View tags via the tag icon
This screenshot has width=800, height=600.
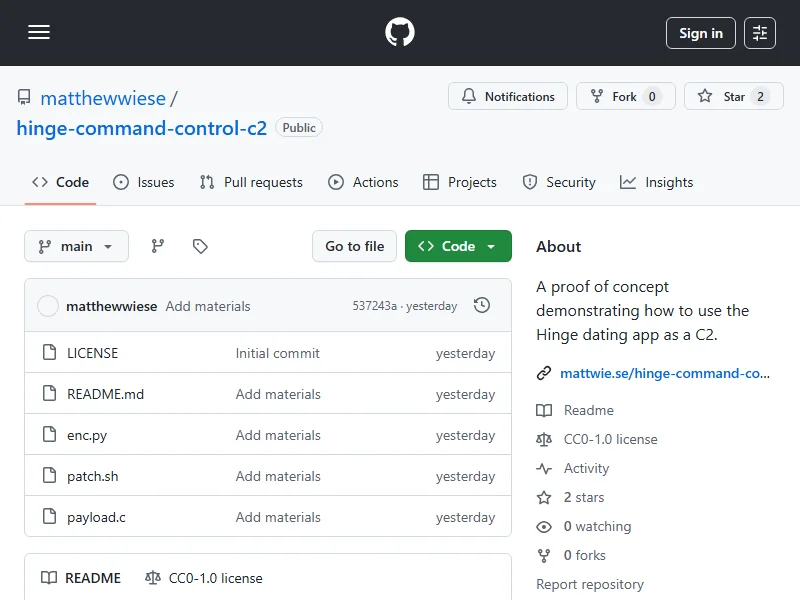(x=200, y=246)
